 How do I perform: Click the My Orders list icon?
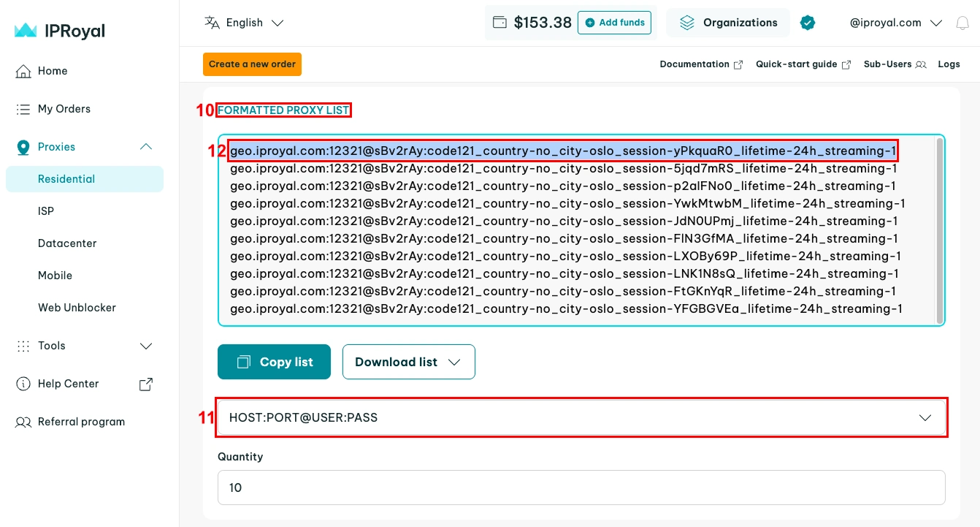tap(24, 109)
